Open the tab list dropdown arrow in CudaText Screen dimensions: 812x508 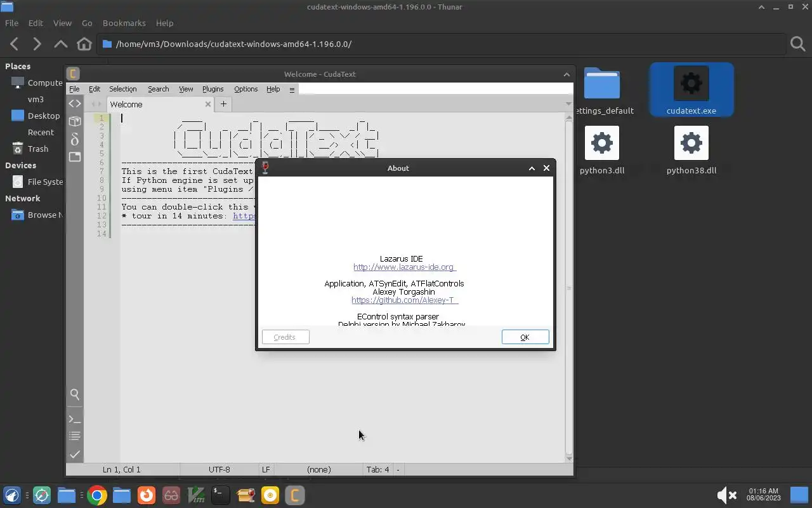[568, 104]
